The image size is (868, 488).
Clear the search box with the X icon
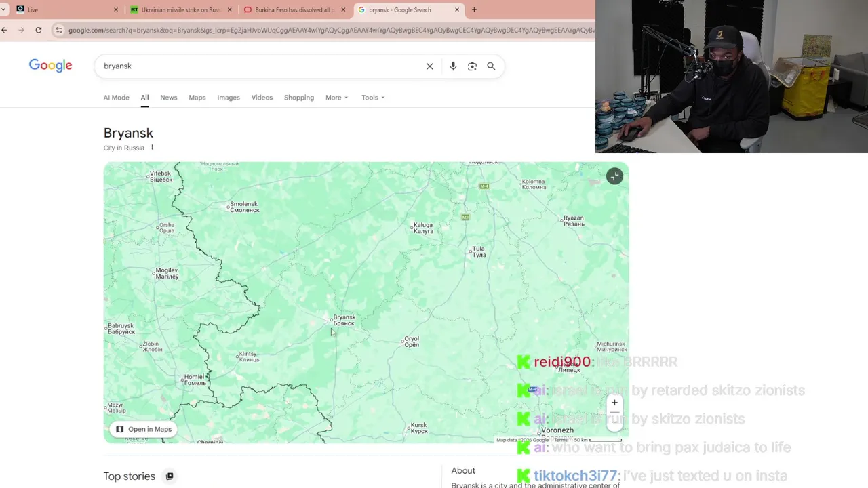pyautogui.click(x=429, y=66)
